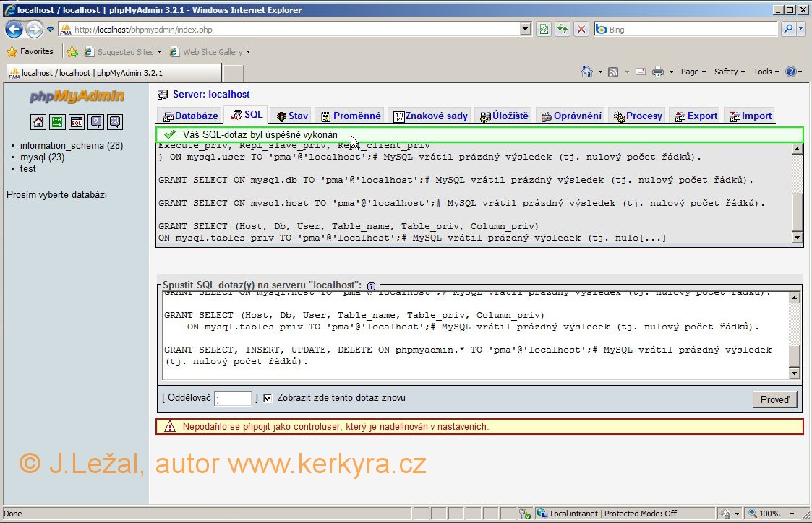The width and height of the screenshot is (812, 523).
Task: Open the Safety dropdown menu
Action: click(730, 72)
